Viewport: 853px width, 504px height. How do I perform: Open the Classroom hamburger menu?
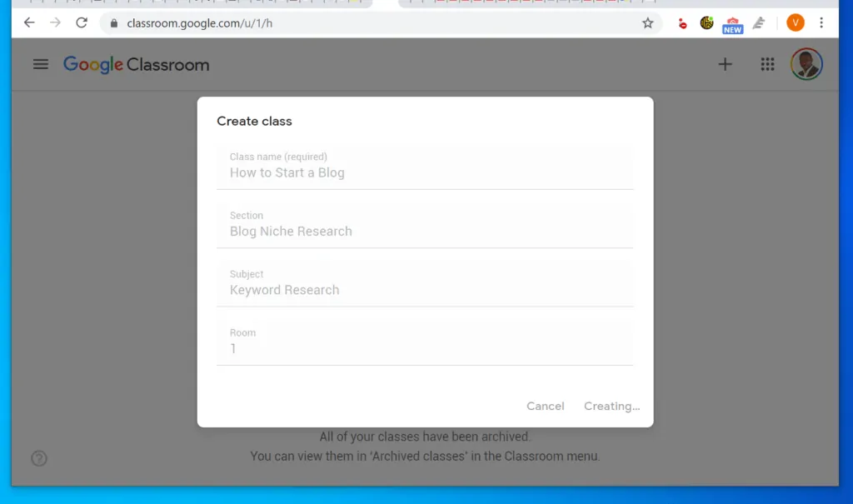click(x=40, y=64)
